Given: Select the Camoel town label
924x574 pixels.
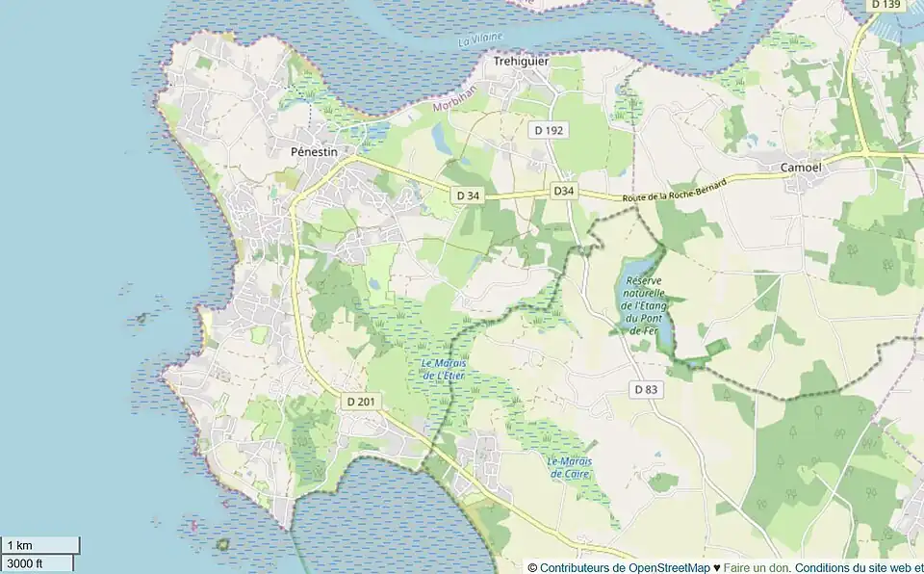Looking at the screenshot, I should point(800,168).
